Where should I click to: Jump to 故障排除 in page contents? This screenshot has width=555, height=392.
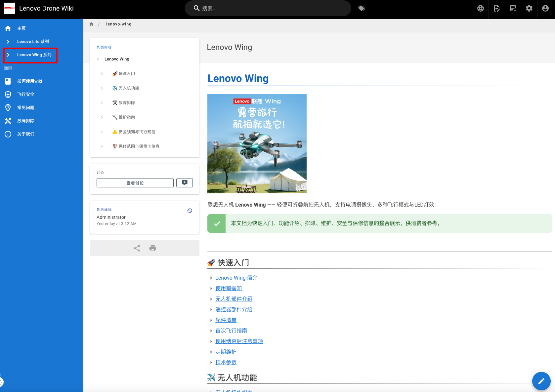pyautogui.click(x=124, y=103)
